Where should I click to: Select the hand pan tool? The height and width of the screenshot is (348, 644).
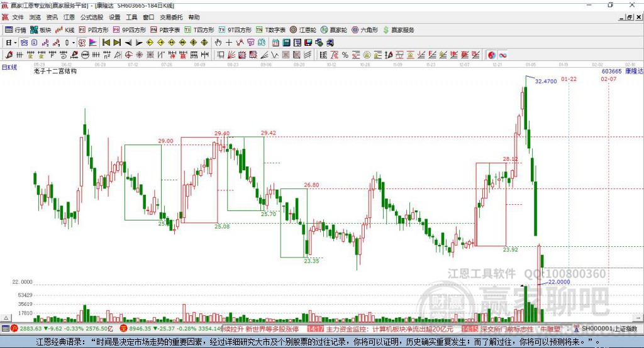[x=218, y=43]
